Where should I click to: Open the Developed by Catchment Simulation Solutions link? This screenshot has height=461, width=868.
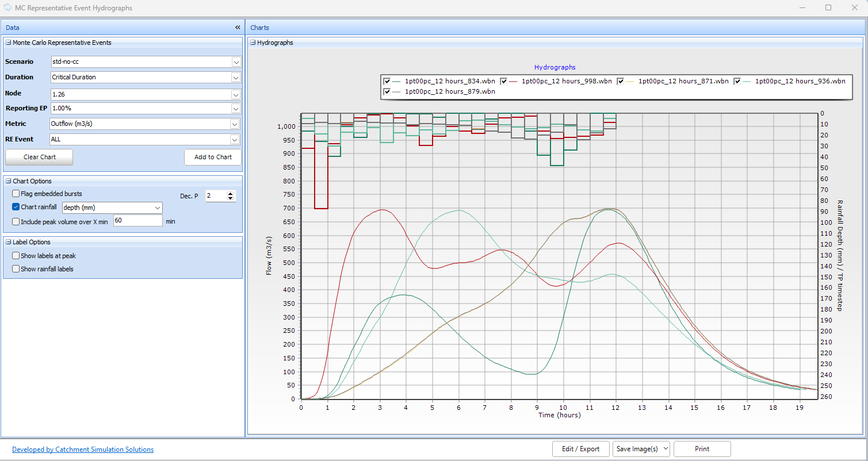83,450
